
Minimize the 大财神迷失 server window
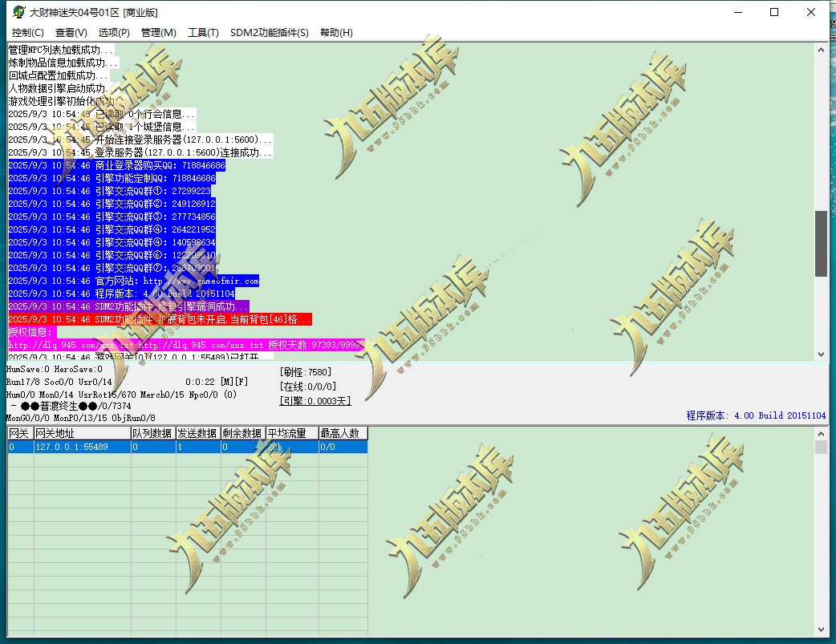(738, 12)
